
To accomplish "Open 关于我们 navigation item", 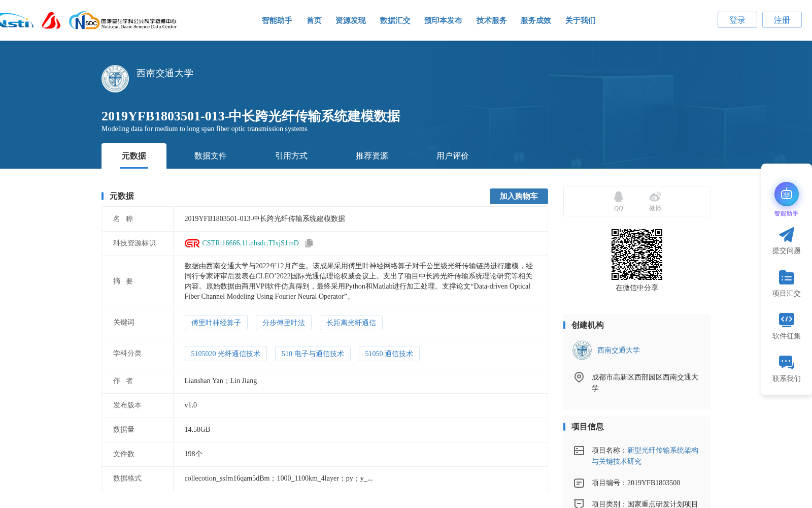I will point(581,20).
